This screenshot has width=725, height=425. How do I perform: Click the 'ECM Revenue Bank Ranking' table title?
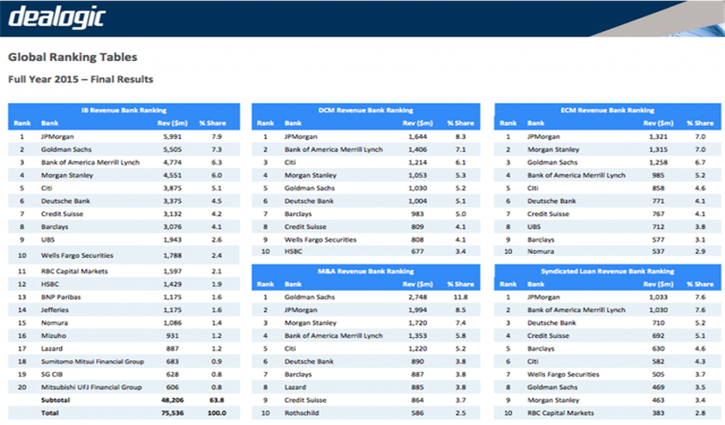pyautogui.click(x=608, y=110)
